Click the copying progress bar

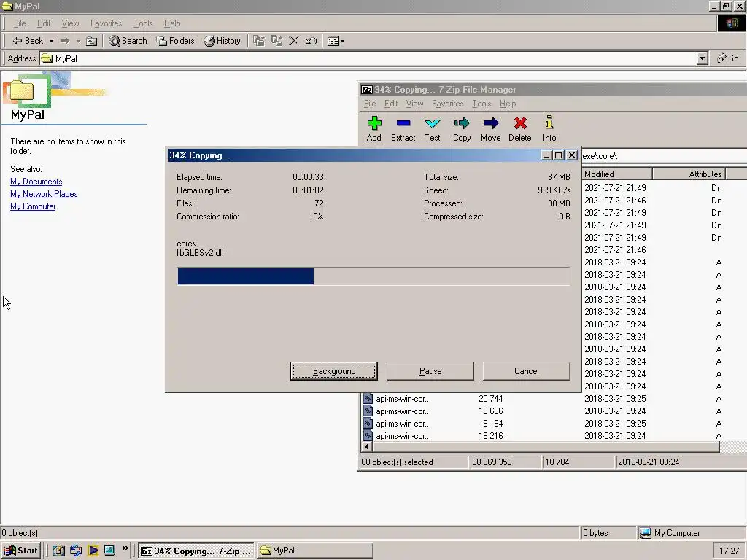click(373, 276)
